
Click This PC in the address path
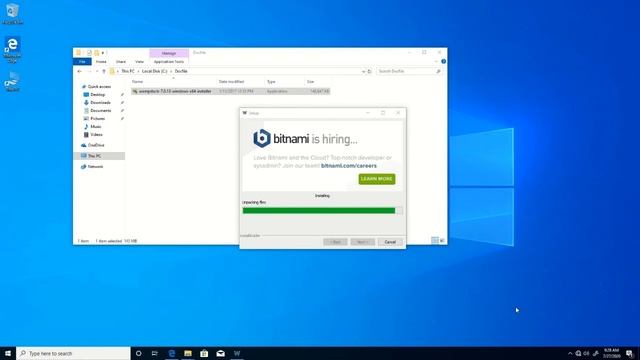point(128,71)
